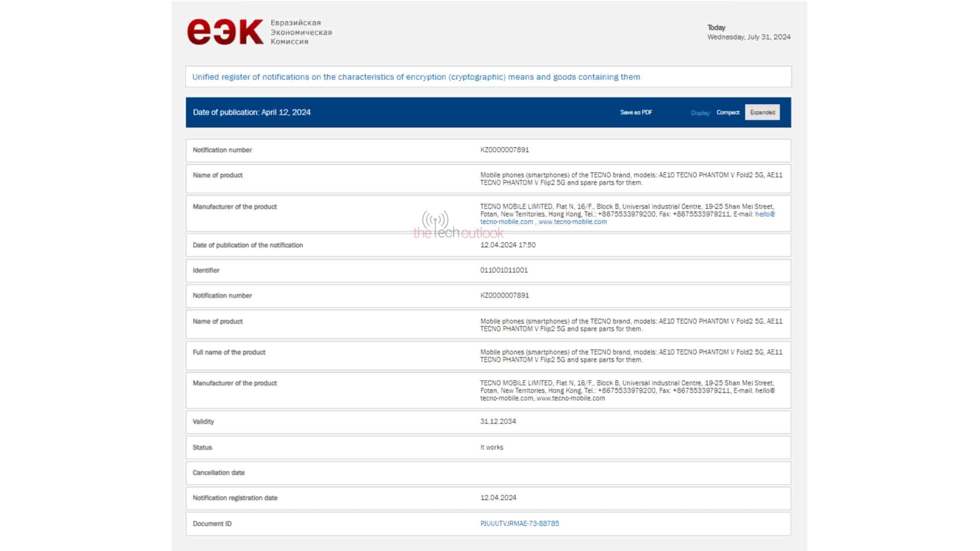Click the Status value It works
This screenshot has height=551, width=980.
point(492,447)
